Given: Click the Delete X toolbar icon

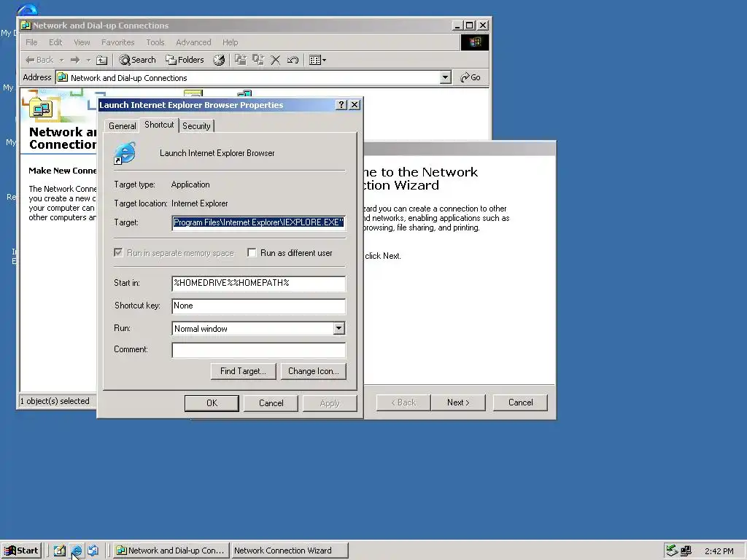Looking at the screenshot, I should coord(275,60).
